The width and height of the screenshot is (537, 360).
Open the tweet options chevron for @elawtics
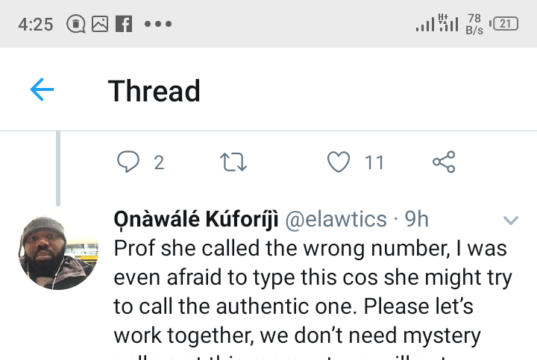point(511,220)
